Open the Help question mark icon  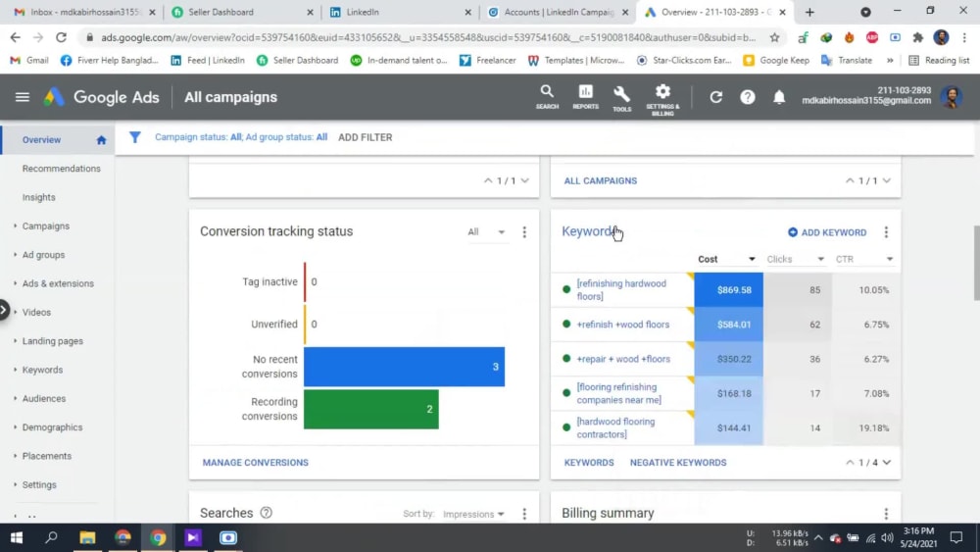point(748,97)
